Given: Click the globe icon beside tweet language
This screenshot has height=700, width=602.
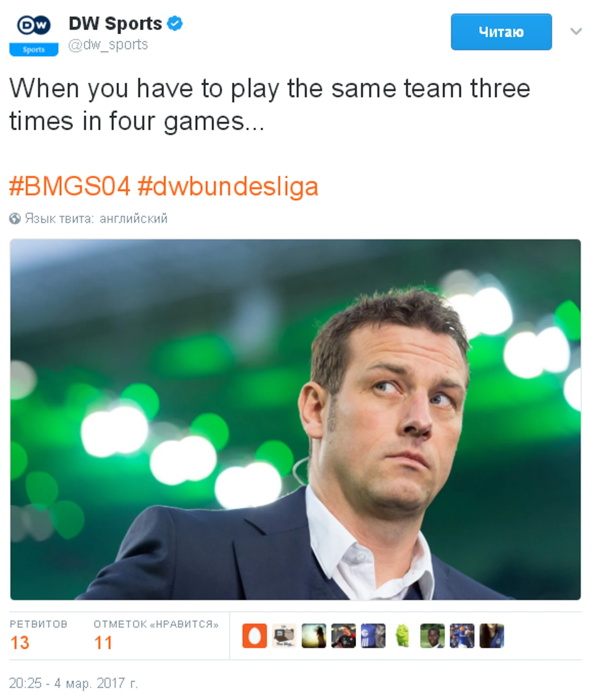Looking at the screenshot, I should (15, 218).
